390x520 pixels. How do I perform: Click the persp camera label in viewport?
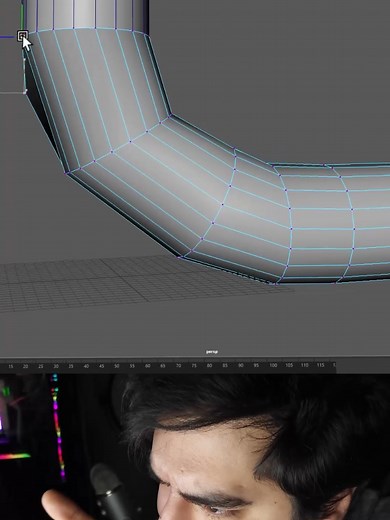(x=212, y=352)
